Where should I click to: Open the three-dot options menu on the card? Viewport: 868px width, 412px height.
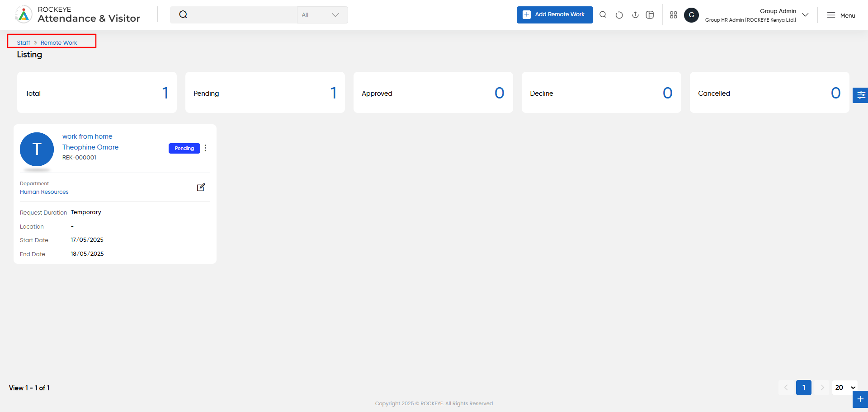(x=205, y=148)
